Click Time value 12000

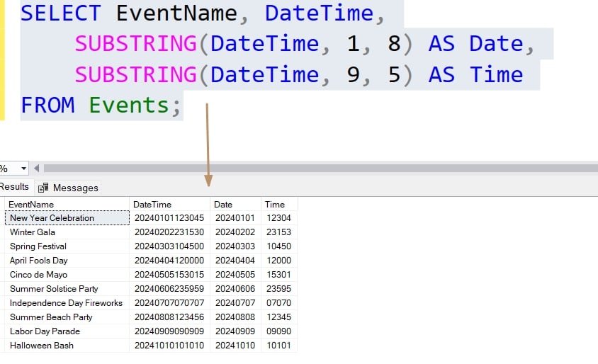[x=278, y=261]
